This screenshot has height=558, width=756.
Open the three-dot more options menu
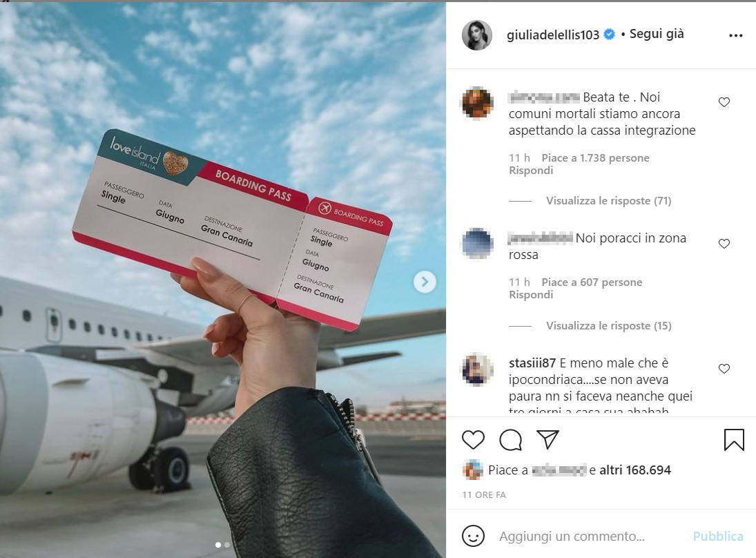[x=736, y=36]
